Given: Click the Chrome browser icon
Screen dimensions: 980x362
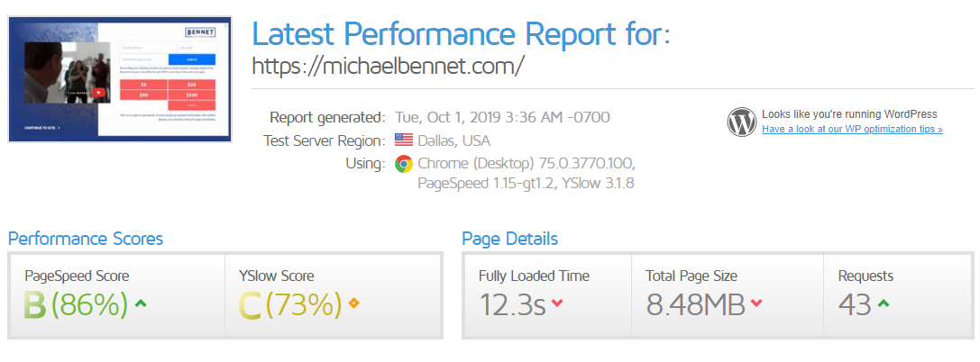Looking at the screenshot, I should 404,164.
